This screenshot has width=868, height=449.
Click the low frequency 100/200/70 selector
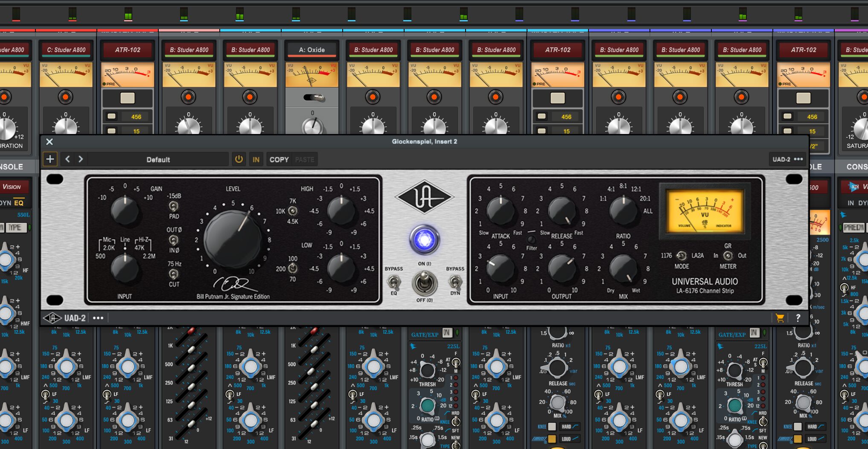tap(293, 268)
